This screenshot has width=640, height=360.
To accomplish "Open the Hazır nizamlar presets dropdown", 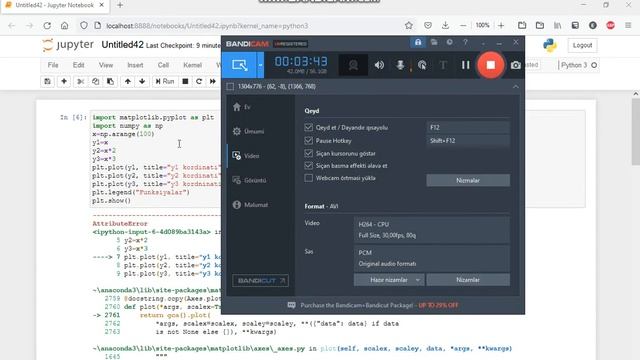I will tap(389, 280).
